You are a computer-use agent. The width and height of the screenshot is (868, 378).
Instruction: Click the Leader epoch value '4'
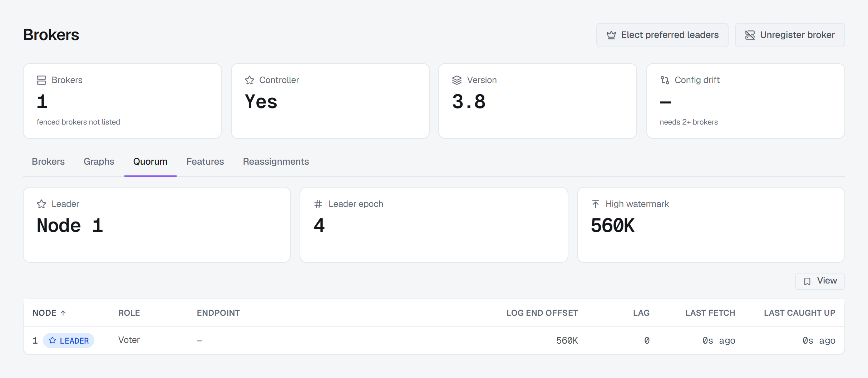point(319,226)
